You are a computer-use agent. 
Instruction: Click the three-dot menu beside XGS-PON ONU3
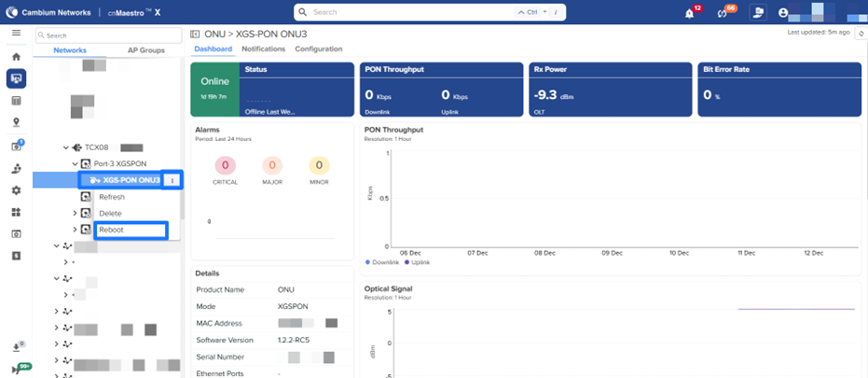[172, 180]
